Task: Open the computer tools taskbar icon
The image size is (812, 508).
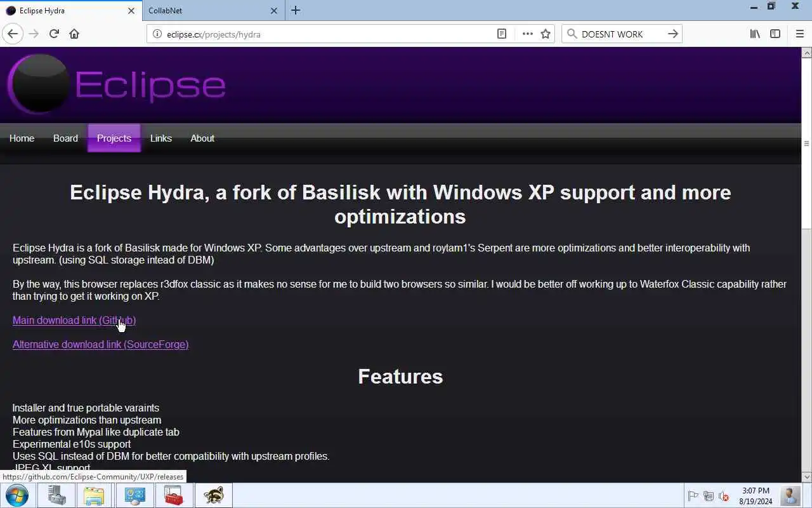Action: pos(56,495)
